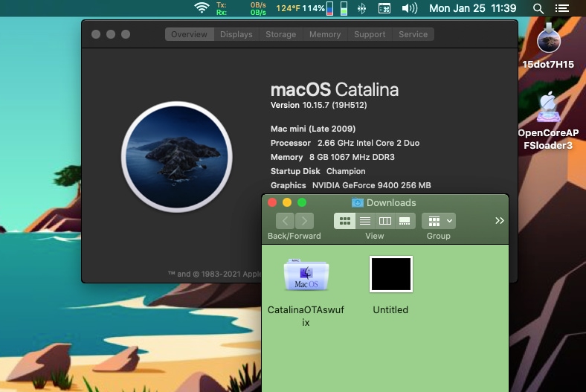The width and height of the screenshot is (586, 392).
Task: Close the About This Mac window
Action: point(96,34)
